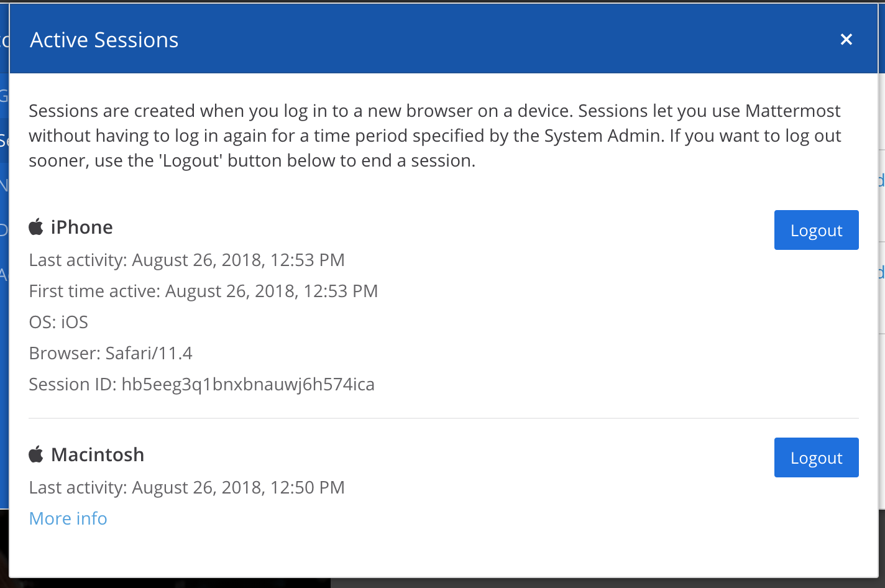This screenshot has width=885, height=588.
Task: Click the lower Edit link on the right edge
Action: pos(882,272)
